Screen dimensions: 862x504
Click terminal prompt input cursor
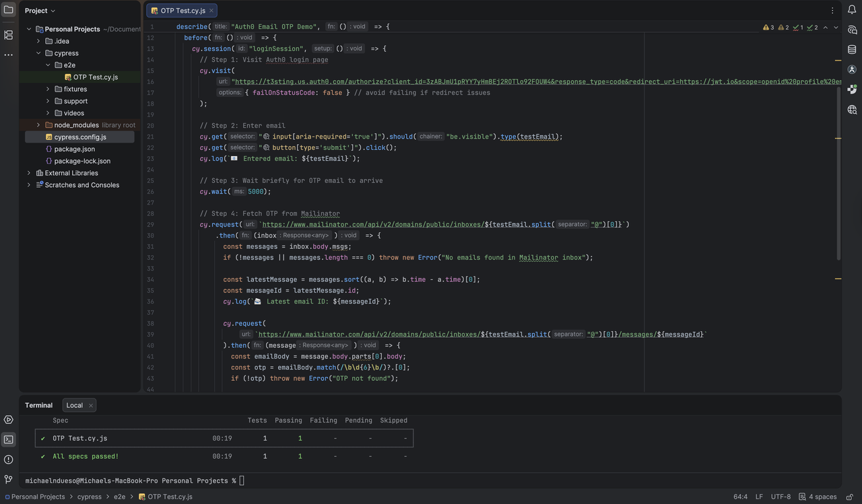coord(242,480)
